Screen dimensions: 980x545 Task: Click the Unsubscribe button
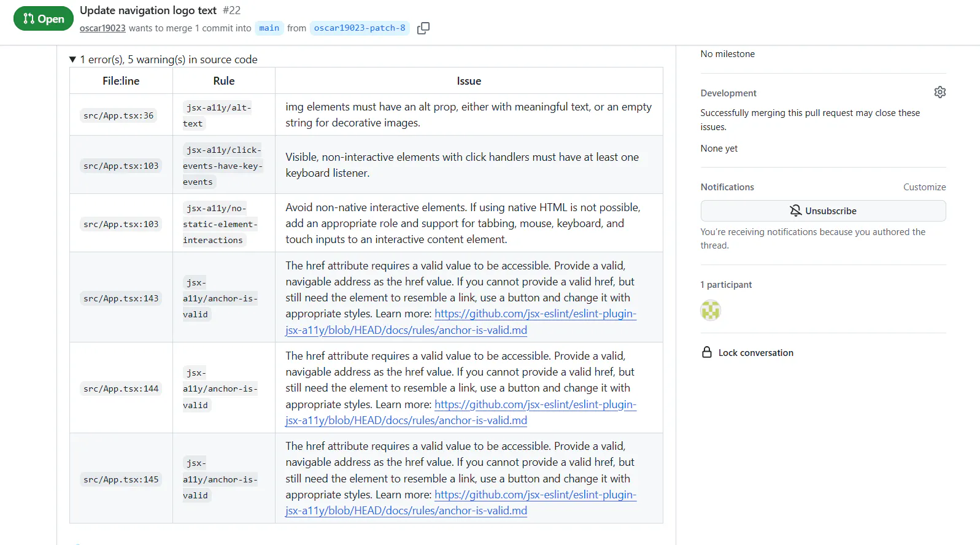(x=823, y=211)
